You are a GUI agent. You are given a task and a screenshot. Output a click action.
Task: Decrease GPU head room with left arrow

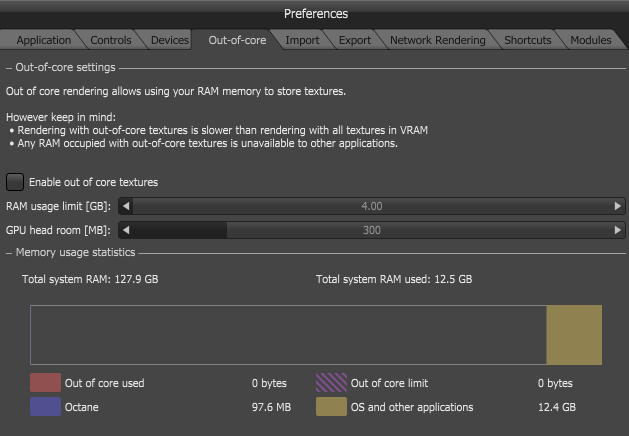click(x=125, y=230)
